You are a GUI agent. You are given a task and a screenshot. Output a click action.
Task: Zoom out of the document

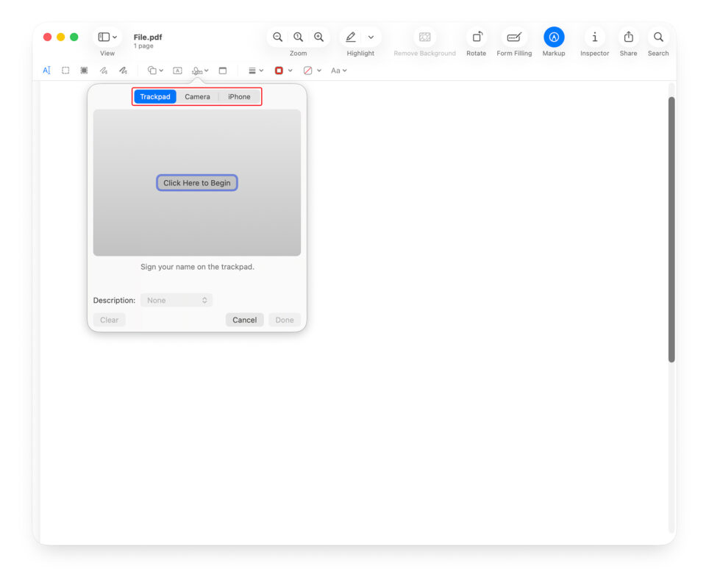click(x=277, y=37)
